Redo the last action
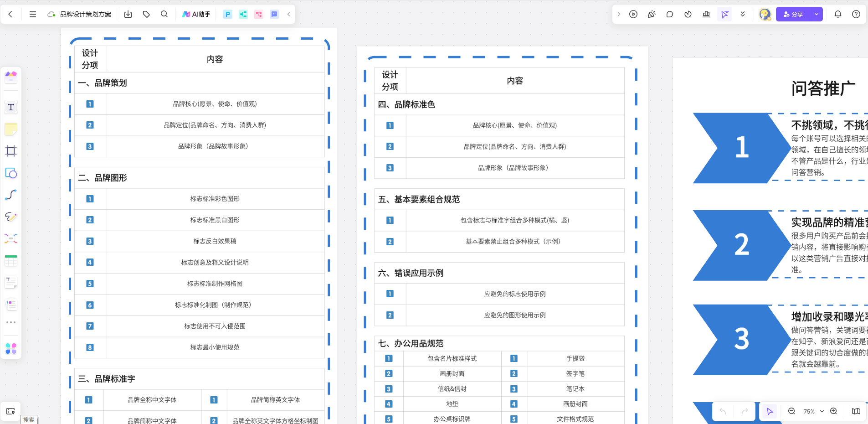 (745, 411)
